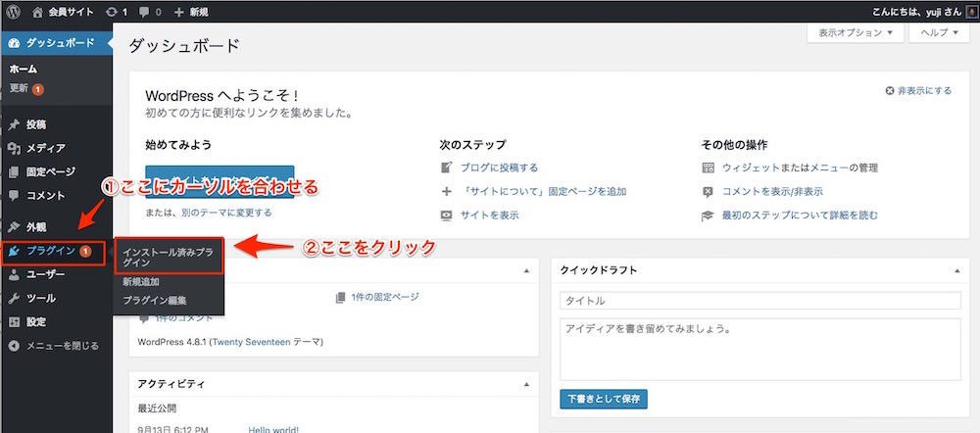Open the comments bubble in admin bar
The width and height of the screenshot is (980, 433).
[150, 11]
